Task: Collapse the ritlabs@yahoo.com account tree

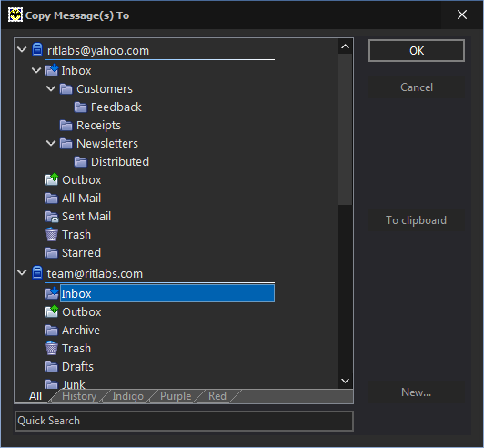Action: pos(22,49)
